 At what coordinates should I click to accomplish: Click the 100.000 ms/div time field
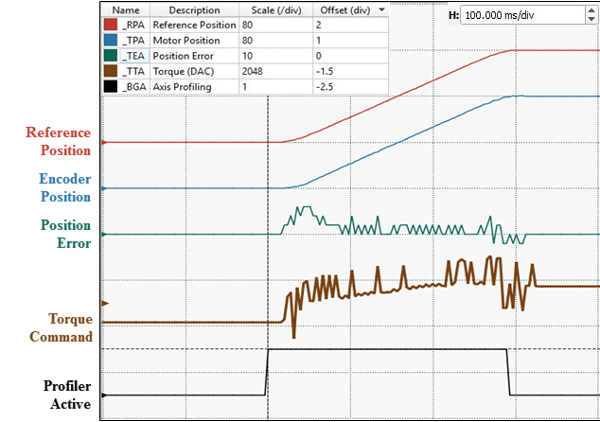(x=513, y=17)
